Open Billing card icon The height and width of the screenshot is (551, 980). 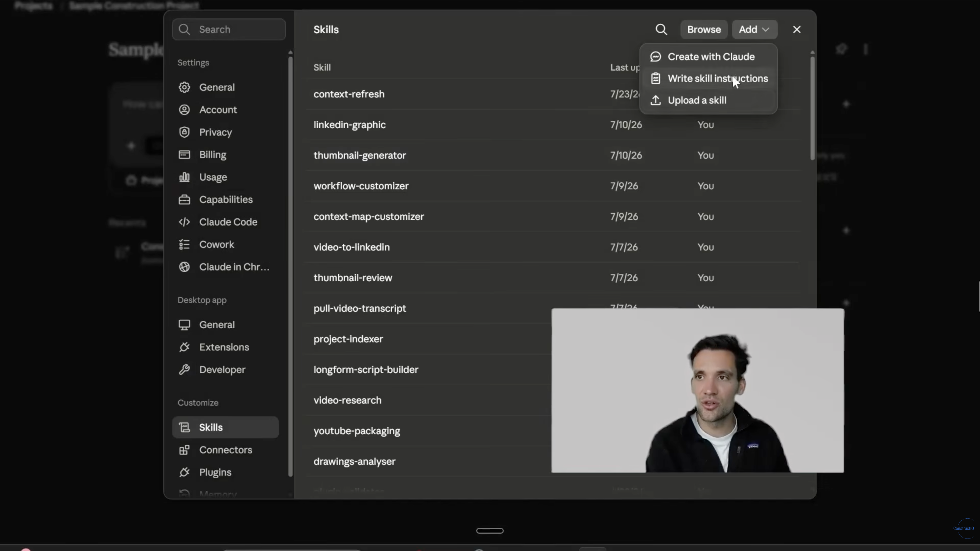point(185,154)
